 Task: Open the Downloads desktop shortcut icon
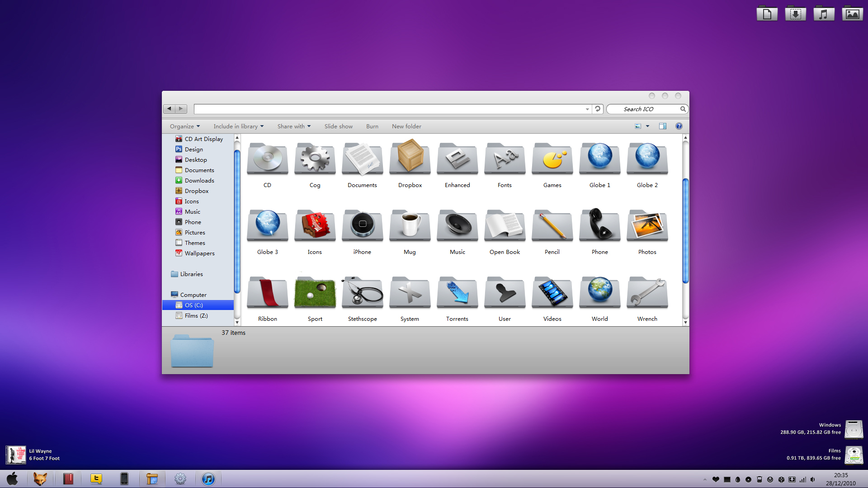796,14
